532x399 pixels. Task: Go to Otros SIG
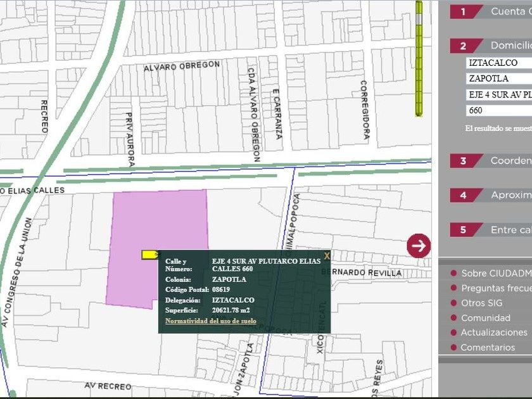[x=481, y=303]
